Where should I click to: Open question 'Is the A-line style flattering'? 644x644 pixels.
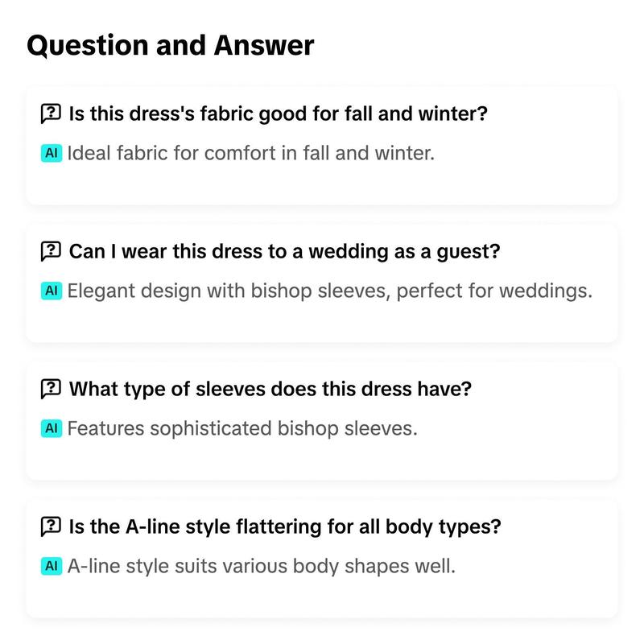pyautogui.click(x=285, y=526)
